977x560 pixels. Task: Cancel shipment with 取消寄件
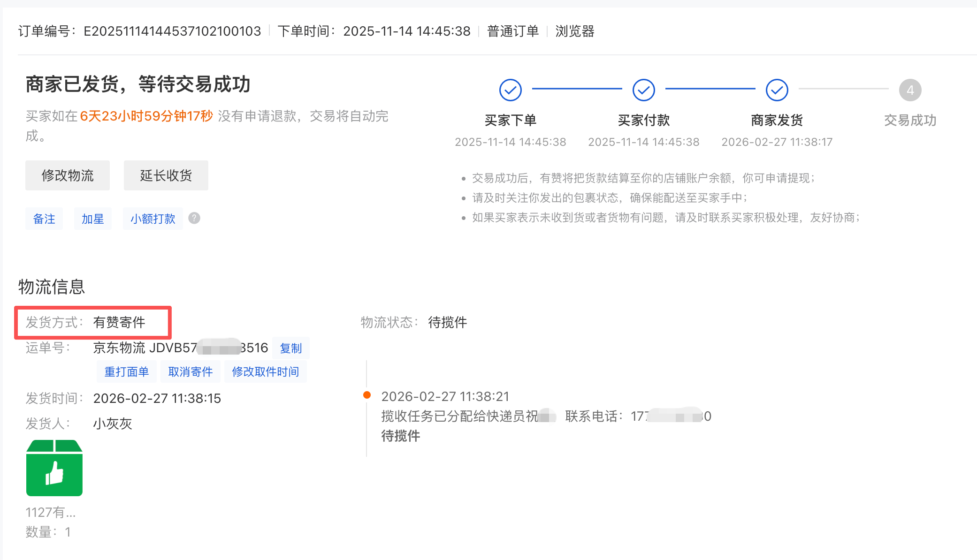tap(190, 372)
